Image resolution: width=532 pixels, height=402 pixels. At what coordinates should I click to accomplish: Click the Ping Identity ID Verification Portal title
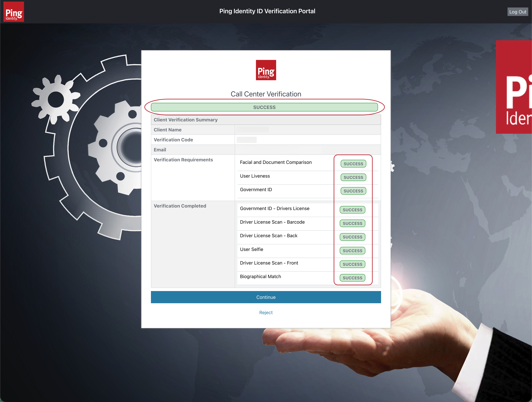point(267,11)
